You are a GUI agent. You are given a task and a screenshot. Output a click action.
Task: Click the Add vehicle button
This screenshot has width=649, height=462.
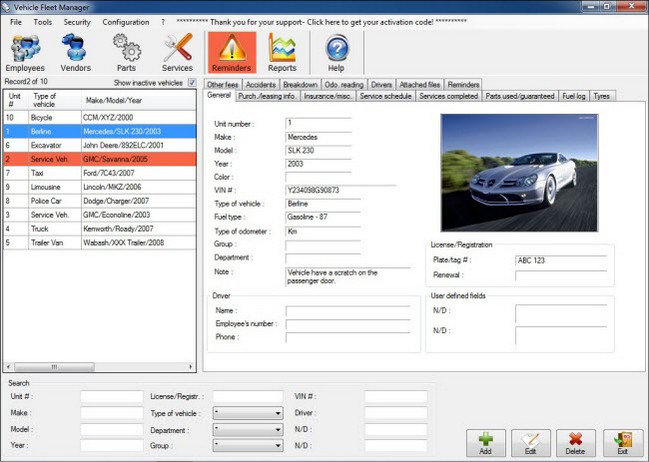pyautogui.click(x=486, y=442)
